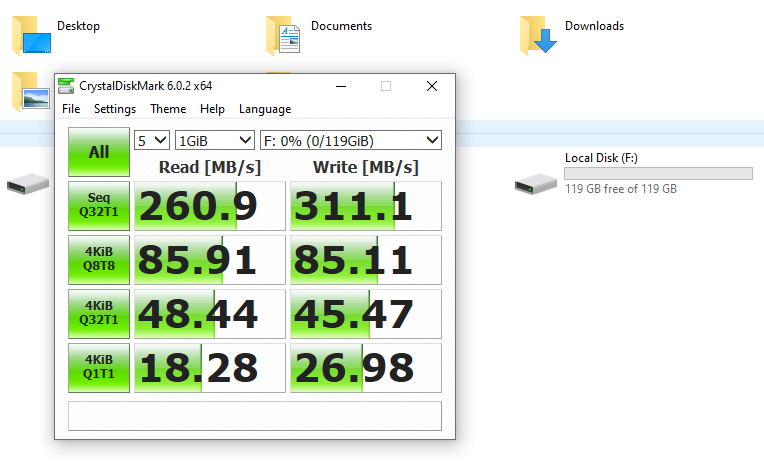Expand the test count dropdown showing 5
764x472 pixels.
tap(152, 140)
